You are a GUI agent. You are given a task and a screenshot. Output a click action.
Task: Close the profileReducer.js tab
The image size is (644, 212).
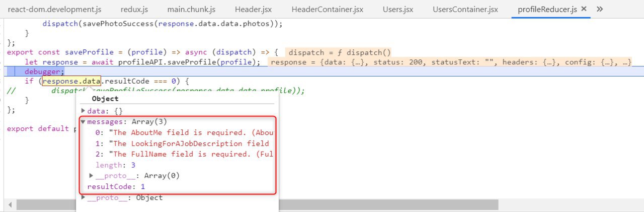click(x=584, y=9)
